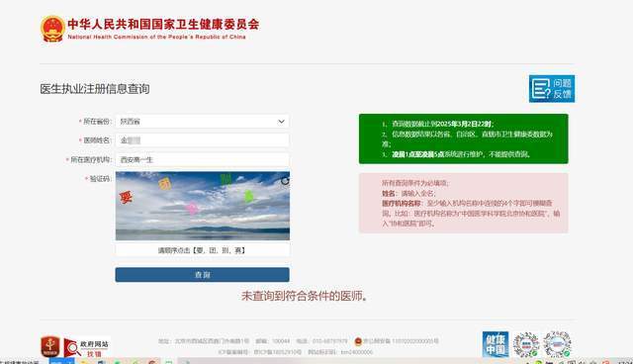Viewport: 633px width, 364px height.
Task: Click the red 党政机关 badge icon in footer
Action: tap(50, 347)
